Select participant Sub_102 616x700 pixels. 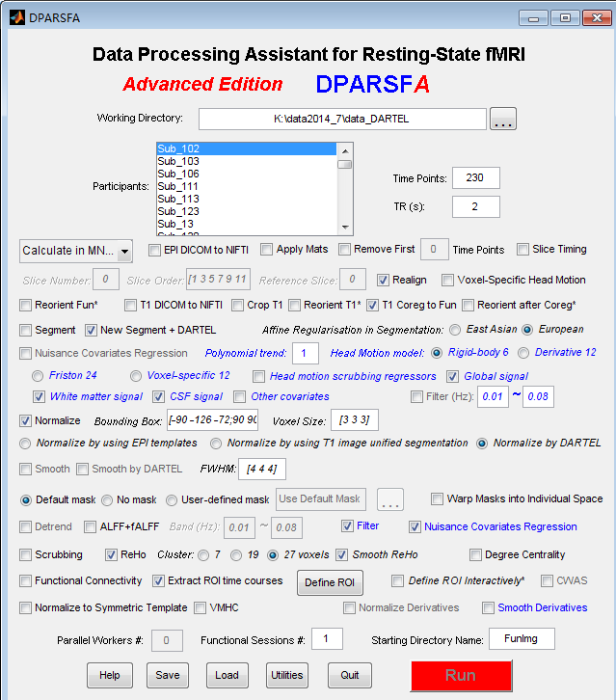click(x=247, y=148)
